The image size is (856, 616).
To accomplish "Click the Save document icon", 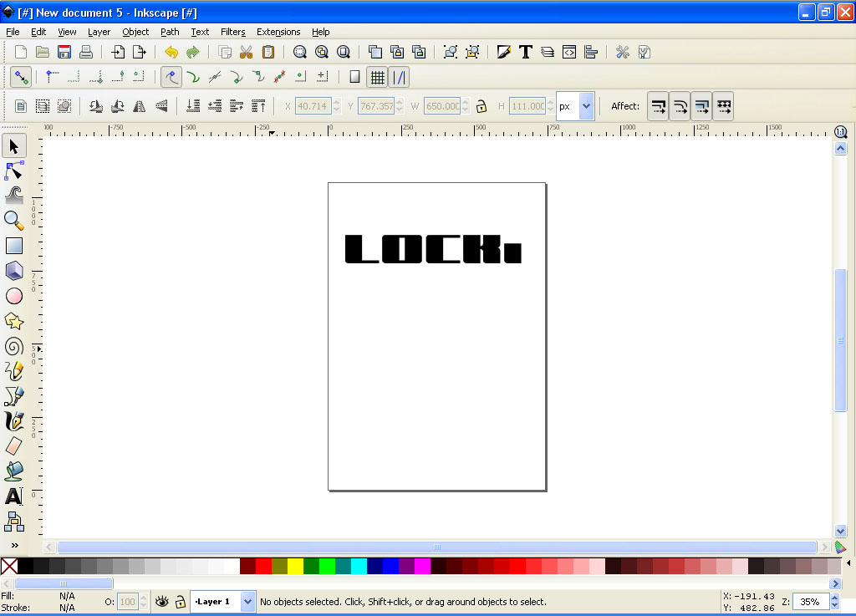I will point(64,52).
